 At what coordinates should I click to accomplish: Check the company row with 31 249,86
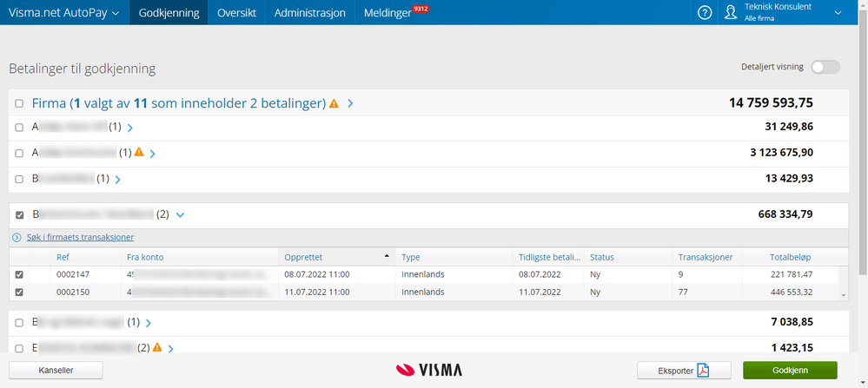pos(19,128)
